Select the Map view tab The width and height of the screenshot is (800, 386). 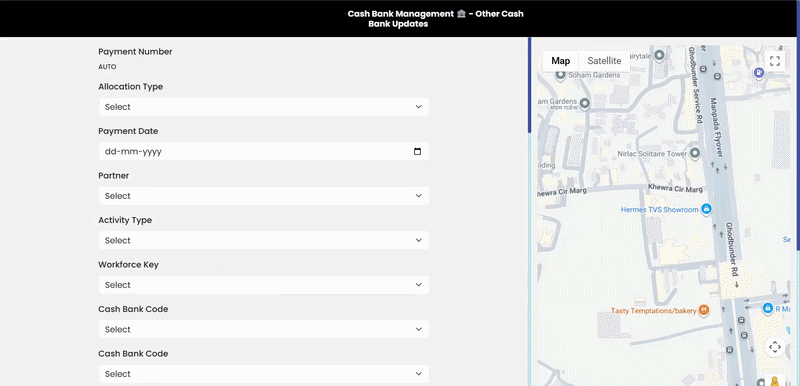tap(560, 61)
